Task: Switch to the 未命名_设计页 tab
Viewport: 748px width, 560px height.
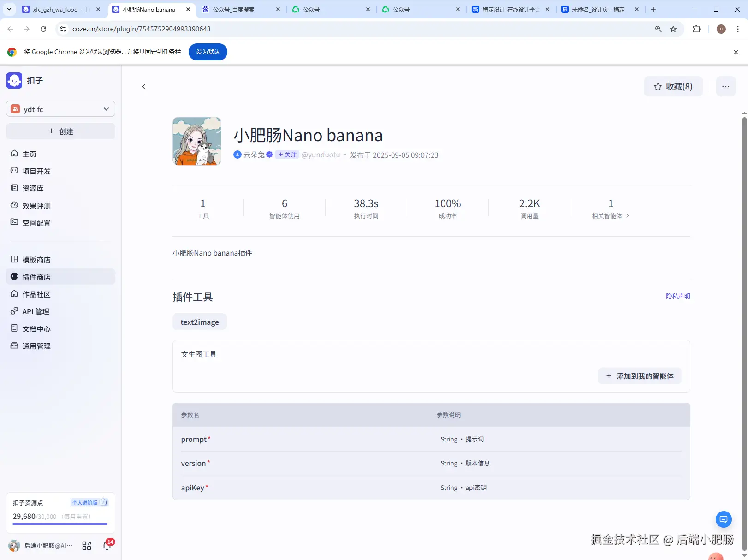Action: tap(600, 9)
